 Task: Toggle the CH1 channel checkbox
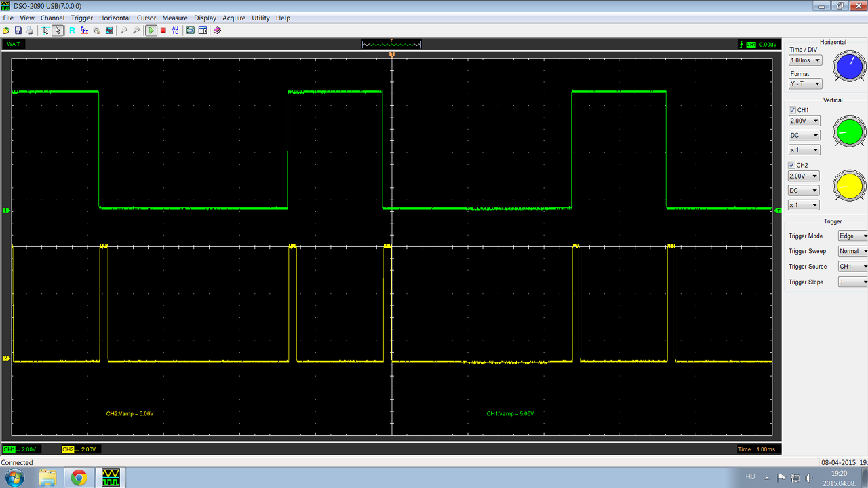[793, 110]
